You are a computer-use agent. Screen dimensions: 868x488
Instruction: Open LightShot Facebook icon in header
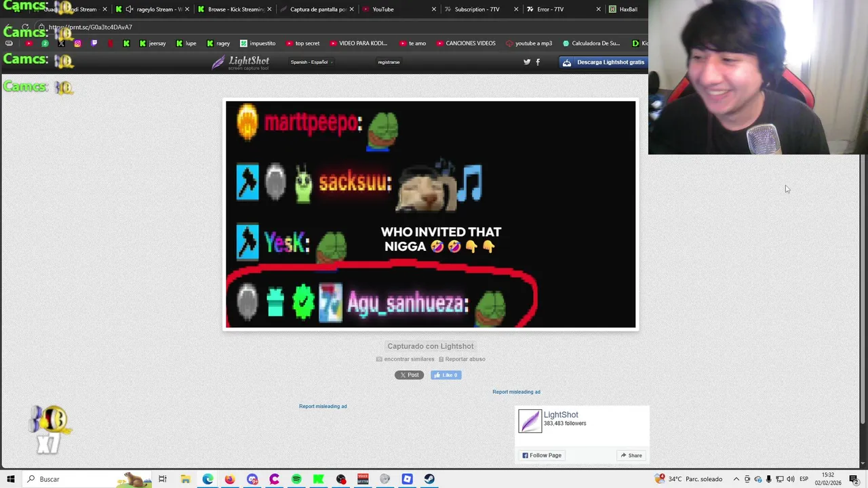coord(538,62)
